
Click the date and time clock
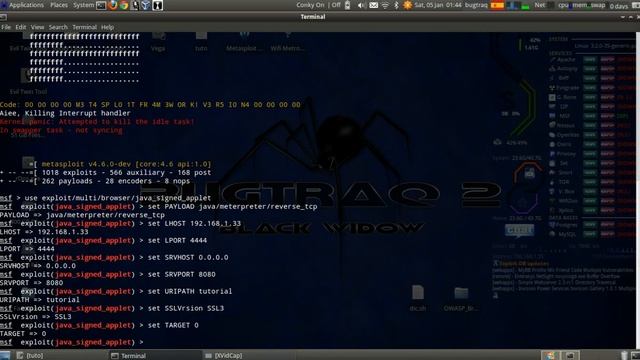(438, 5)
